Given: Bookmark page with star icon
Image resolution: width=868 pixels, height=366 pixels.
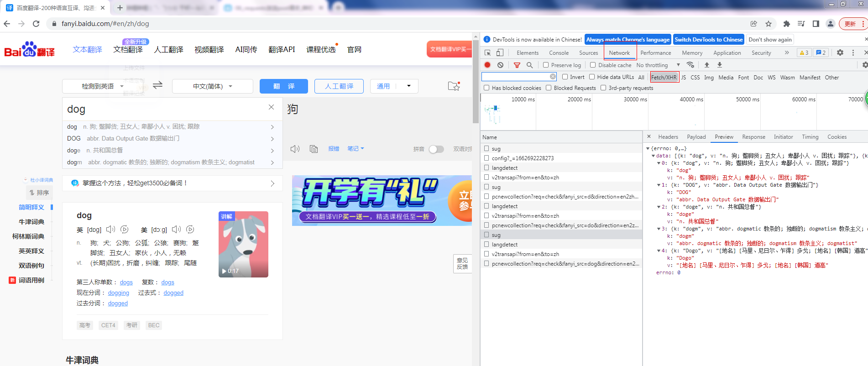Looking at the screenshot, I should click(769, 24).
